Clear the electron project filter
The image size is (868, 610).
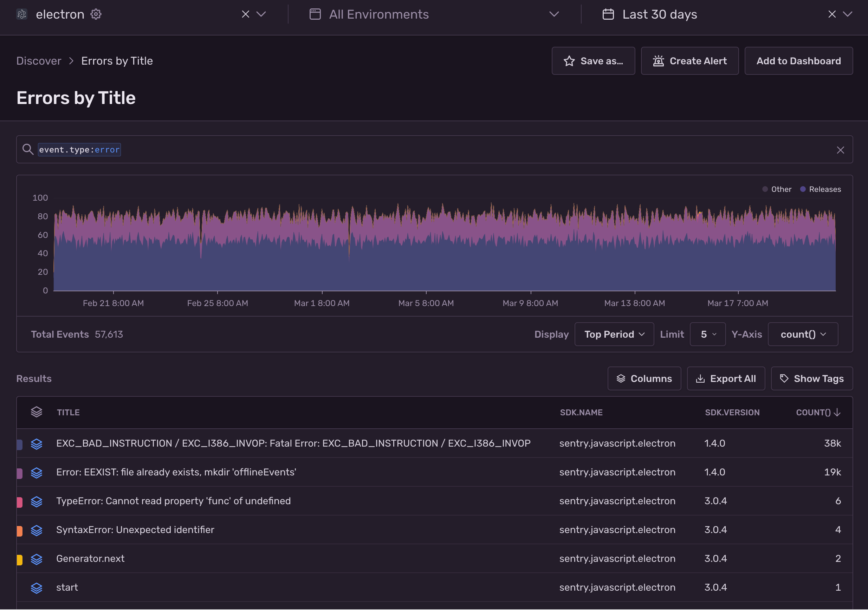[246, 14]
